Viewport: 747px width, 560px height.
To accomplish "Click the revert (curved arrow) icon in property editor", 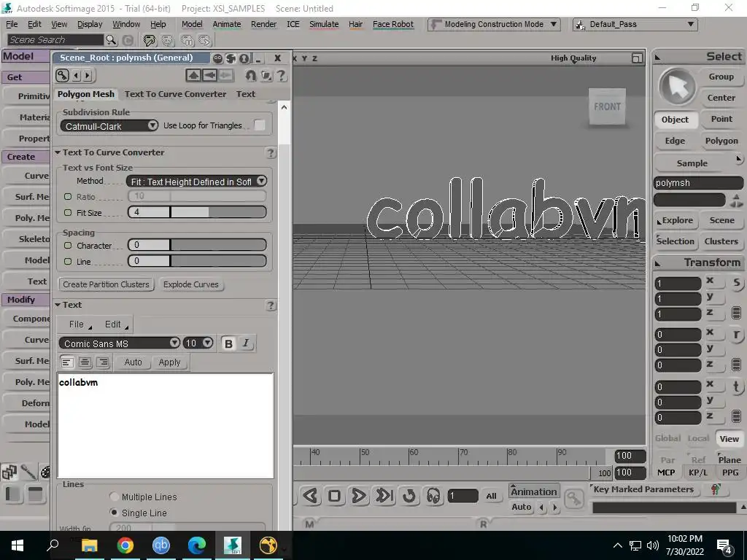I will click(250, 75).
